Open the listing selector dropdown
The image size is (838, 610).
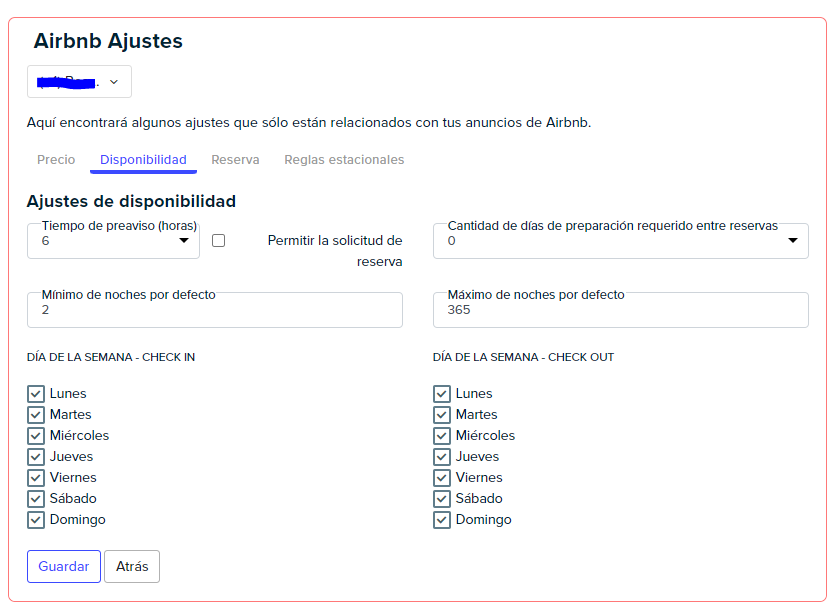80,82
